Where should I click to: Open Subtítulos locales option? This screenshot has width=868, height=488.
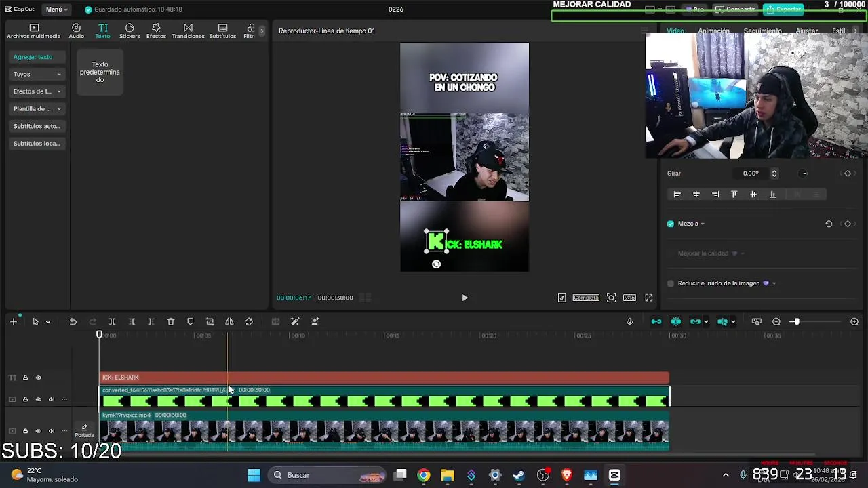click(x=37, y=143)
